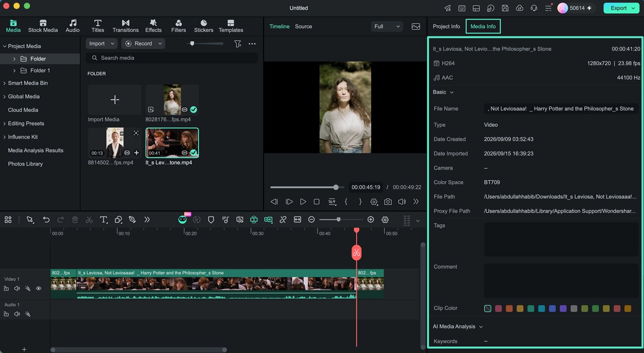This screenshot has width=644, height=353.
Task: Expand the Smart Media Bin
Action: (4, 83)
